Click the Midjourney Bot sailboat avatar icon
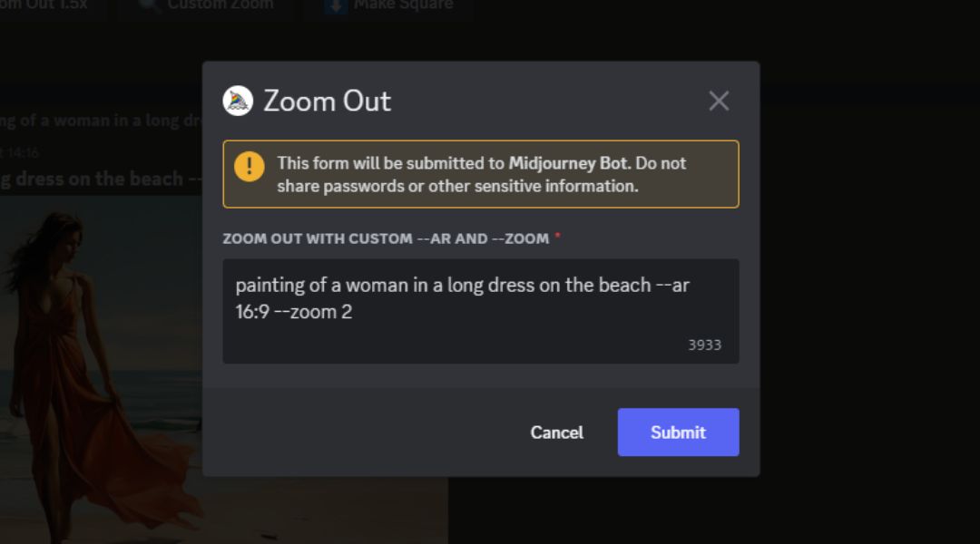This screenshot has height=544, width=980. click(x=236, y=101)
